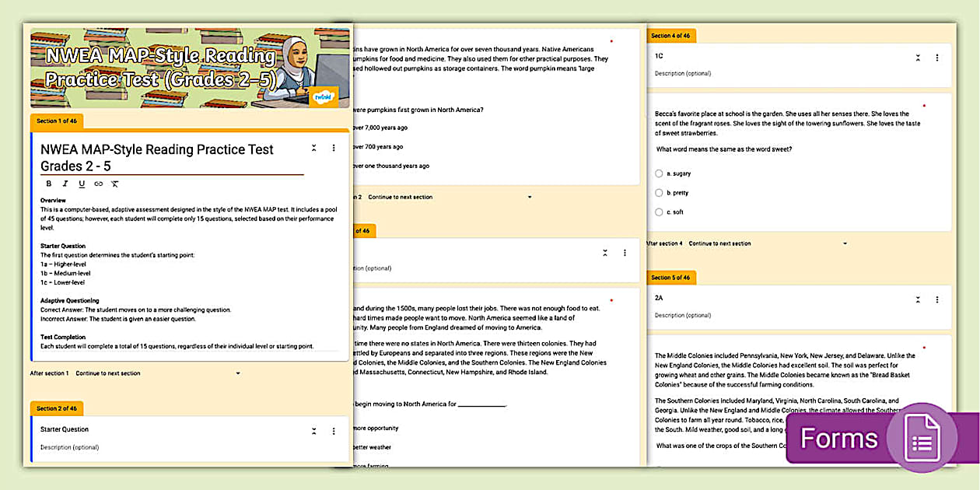Screen dimensions: 980x490
Task: Apply Underline formatting in the title toolbar
Action: (x=82, y=184)
